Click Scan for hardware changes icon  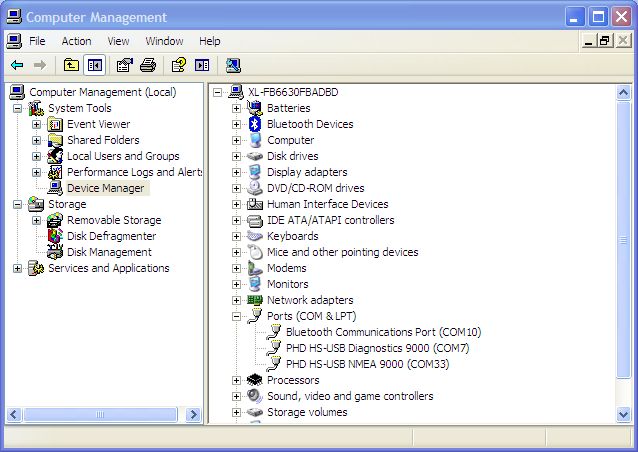tap(233, 65)
